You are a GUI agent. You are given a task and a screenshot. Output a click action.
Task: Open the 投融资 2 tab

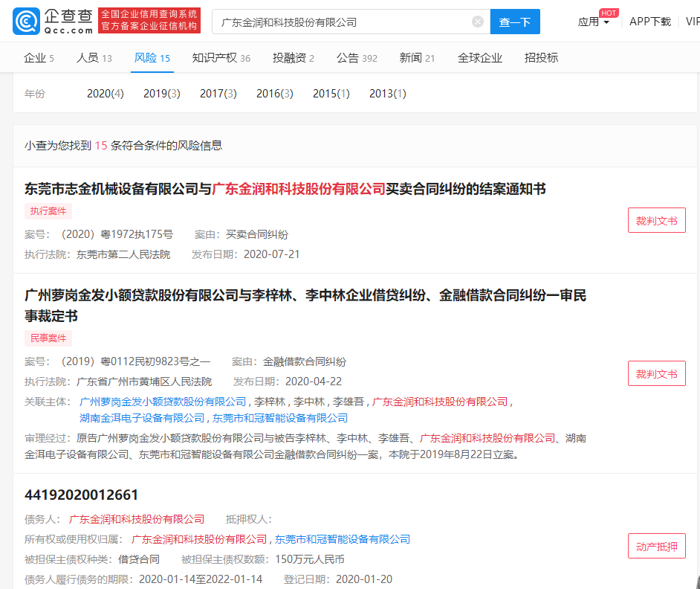(x=294, y=58)
